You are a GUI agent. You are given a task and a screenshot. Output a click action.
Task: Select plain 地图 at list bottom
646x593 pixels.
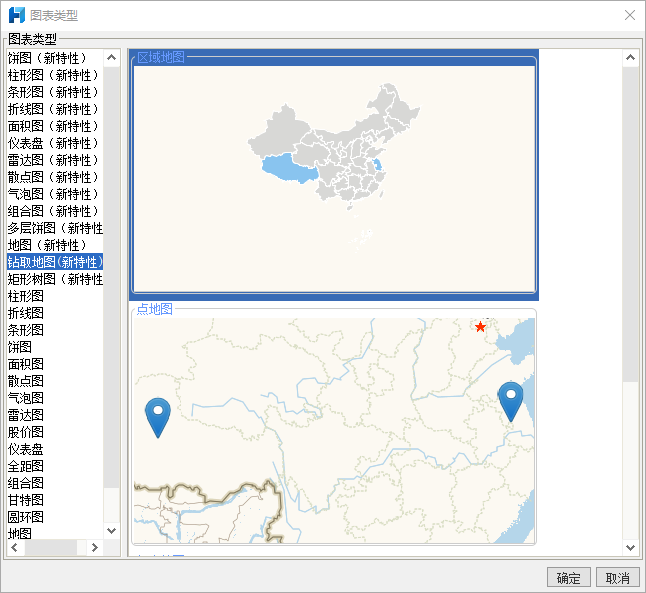click(x=55, y=533)
